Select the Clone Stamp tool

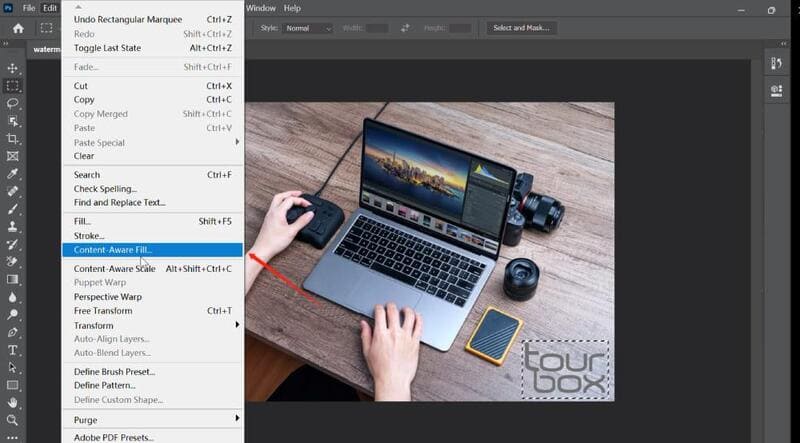click(x=12, y=226)
